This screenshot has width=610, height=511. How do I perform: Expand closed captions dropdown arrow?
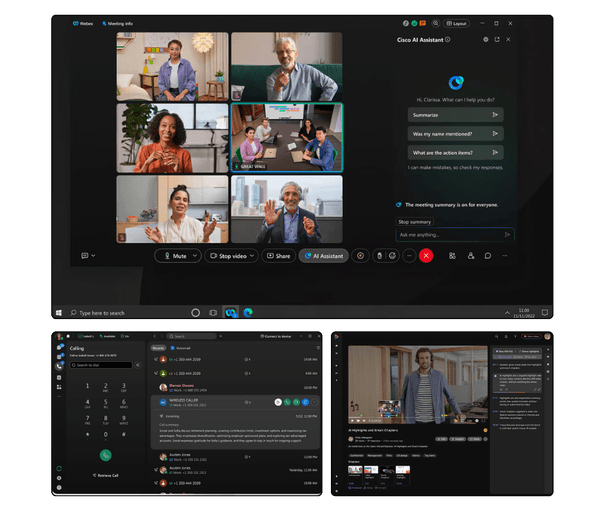coord(93,256)
